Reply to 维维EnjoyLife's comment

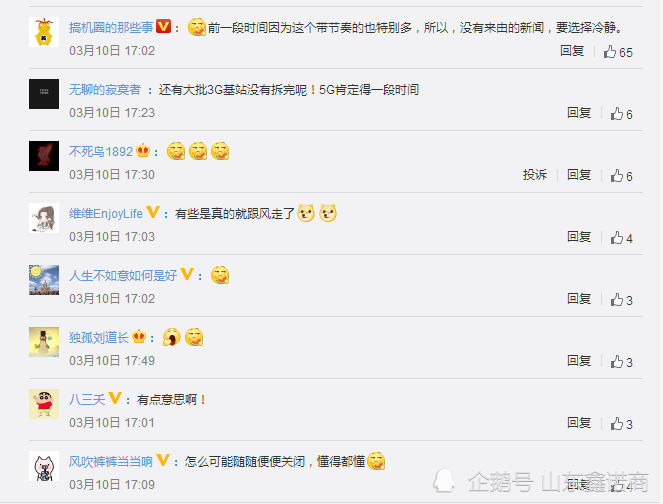(x=579, y=236)
